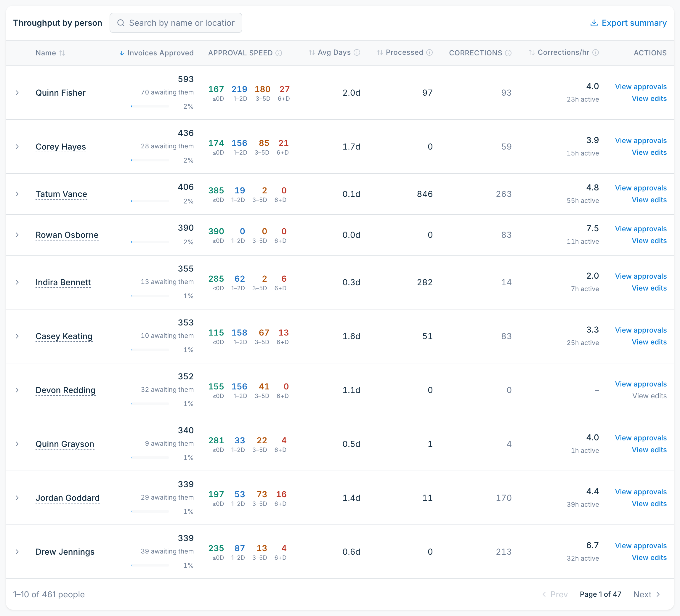Sort by Processed column header
Image resolution: width=680 pixels, height=616 pixels.
400,52
